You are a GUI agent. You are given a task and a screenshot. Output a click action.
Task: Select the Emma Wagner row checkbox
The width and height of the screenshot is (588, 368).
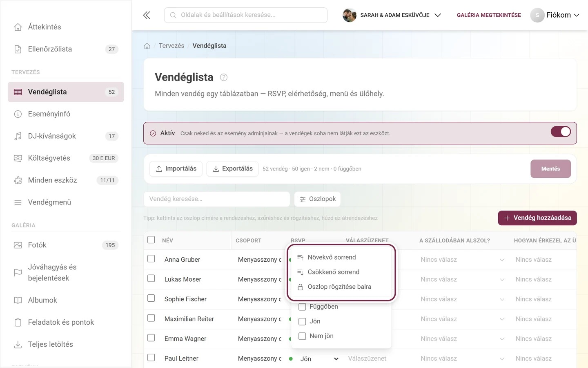click(151, 338)
